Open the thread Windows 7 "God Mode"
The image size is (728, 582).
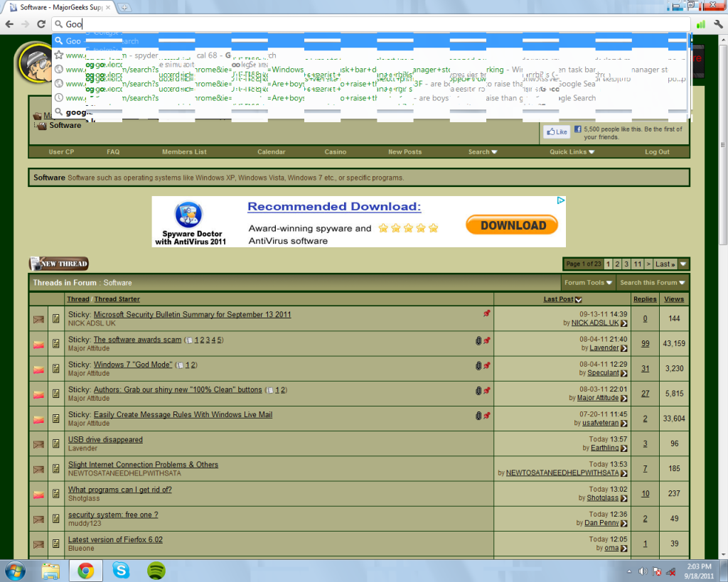[x=133, y=365]
